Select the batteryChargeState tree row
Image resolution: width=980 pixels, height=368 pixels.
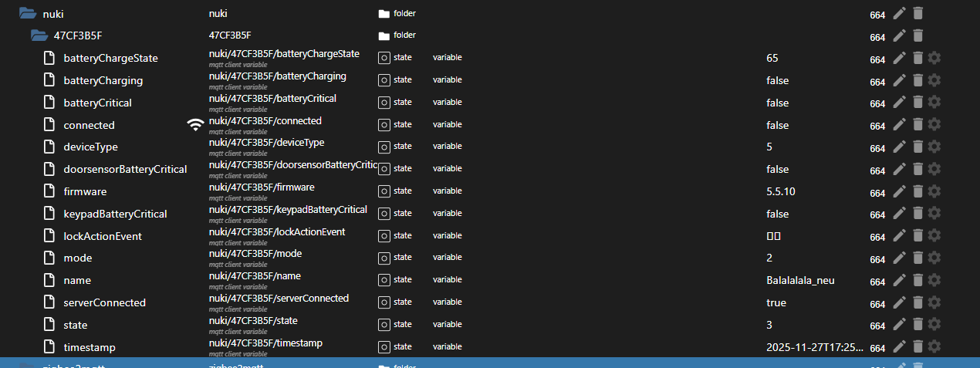(490, 58)
